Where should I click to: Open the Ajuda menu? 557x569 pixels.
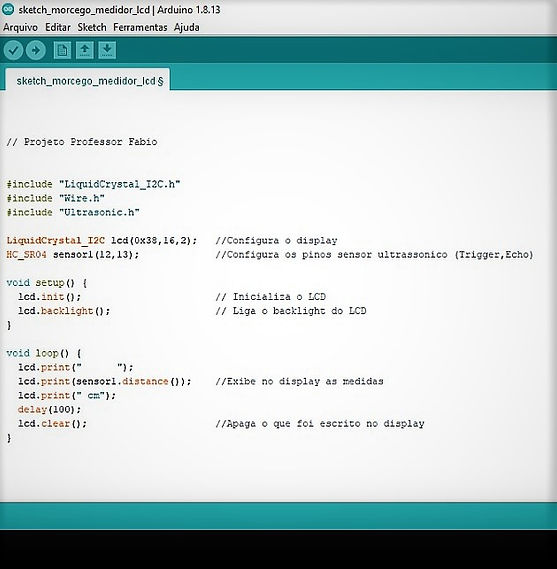point(187,28)
